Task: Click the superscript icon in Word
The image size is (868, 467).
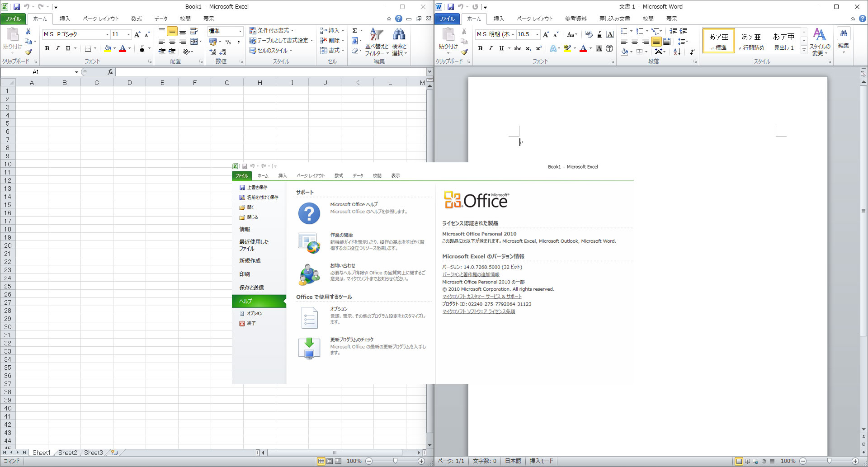Action: pos(538,48)
